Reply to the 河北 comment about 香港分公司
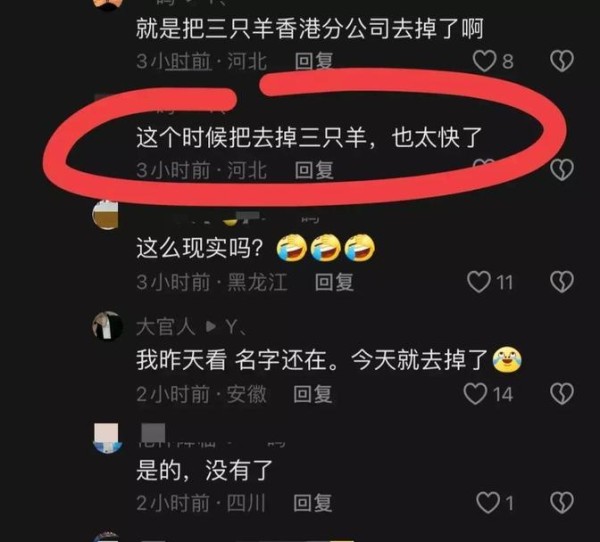Viewport: 600px width, 542px height. click(314, 61)
